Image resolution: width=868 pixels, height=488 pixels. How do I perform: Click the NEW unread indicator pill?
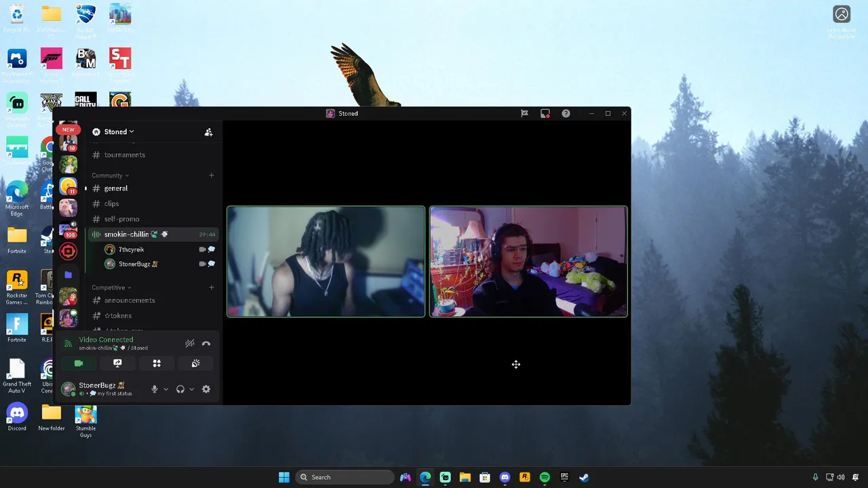tap(68, 129)
